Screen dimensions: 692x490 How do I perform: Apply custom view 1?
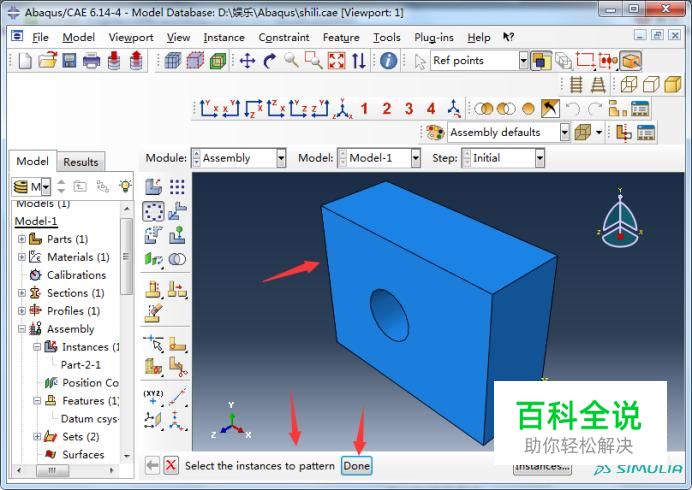pyautogui.click(x=364, y=109)
